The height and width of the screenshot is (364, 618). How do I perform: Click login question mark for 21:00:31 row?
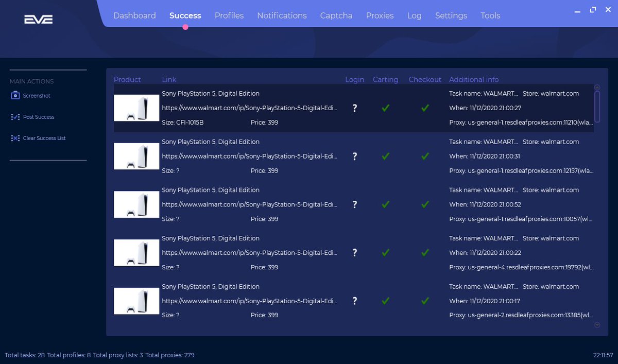(x=354, y=156)
